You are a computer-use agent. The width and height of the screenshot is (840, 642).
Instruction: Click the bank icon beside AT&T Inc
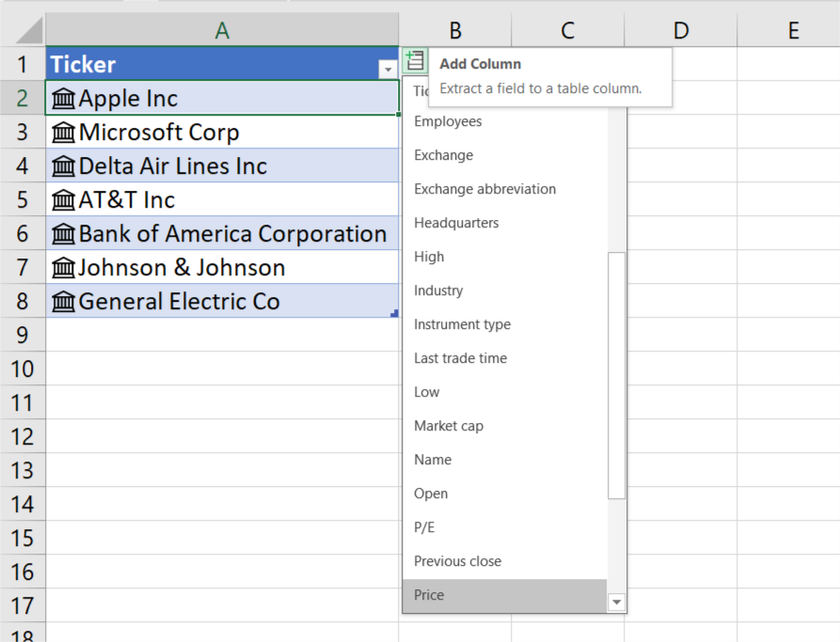(x=63, y=199)
